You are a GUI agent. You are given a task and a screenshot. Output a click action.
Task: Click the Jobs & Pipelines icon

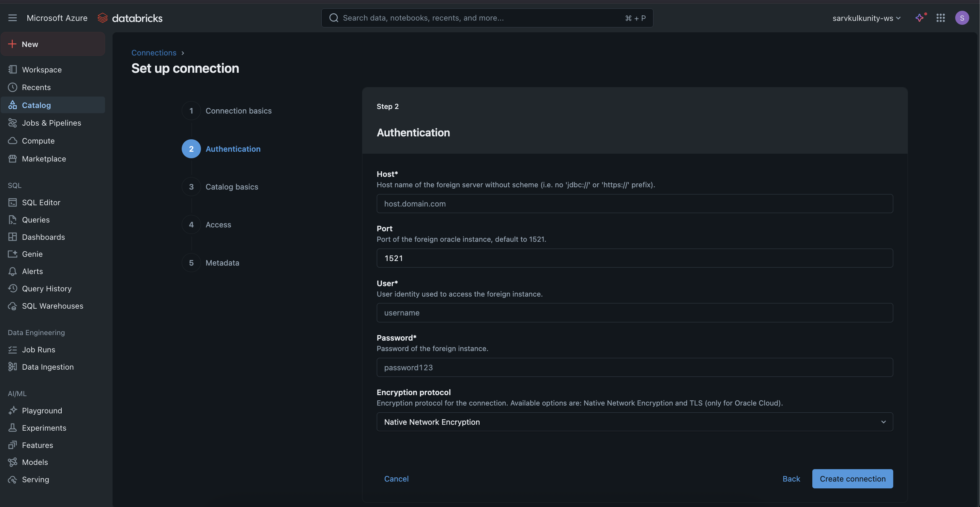point(12,123)
